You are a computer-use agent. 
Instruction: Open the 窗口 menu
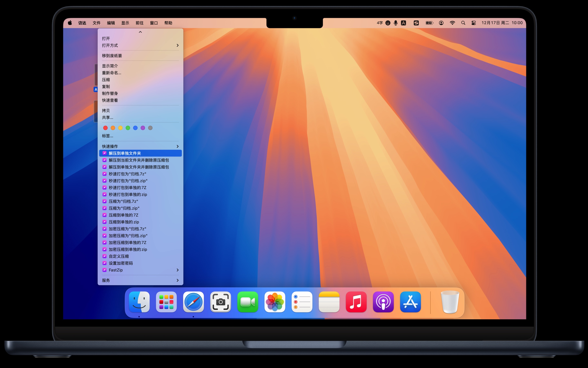tap(154, 23)
